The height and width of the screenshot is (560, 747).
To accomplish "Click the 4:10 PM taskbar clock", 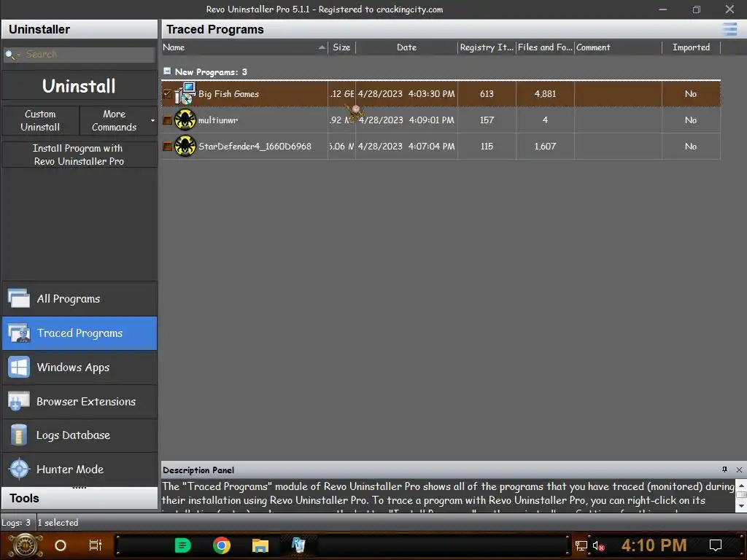I will (654, 545).
